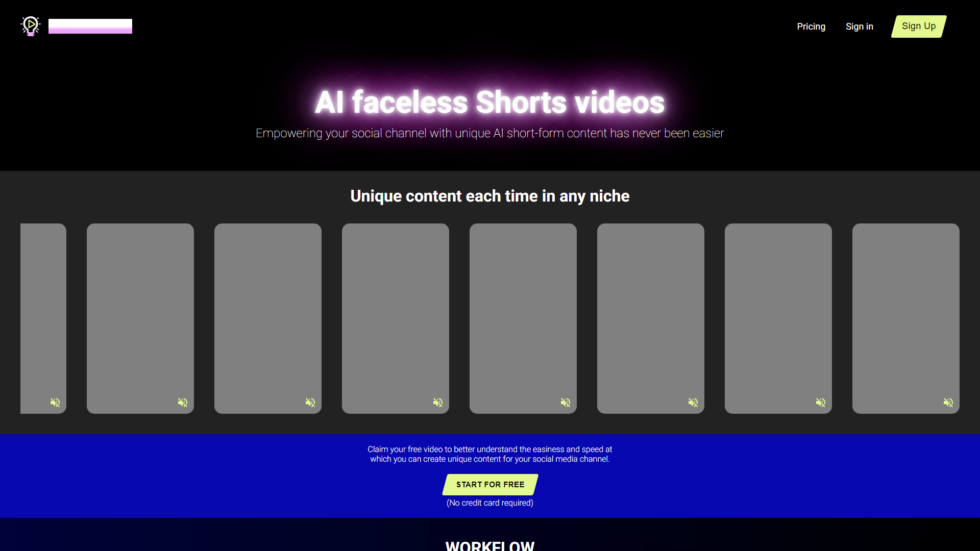Select the No credit card required link
The image size is (980, 551).
tap(489, 503)
